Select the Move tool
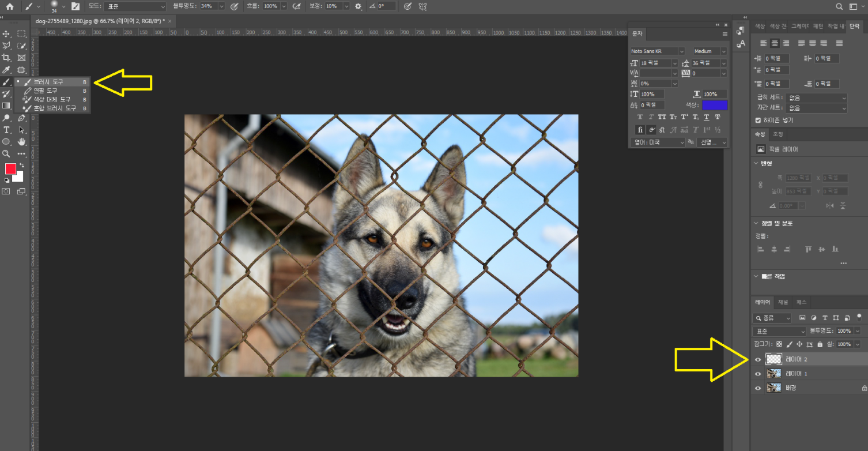Viewport: 868px width, 451px height. coord(6,34)
